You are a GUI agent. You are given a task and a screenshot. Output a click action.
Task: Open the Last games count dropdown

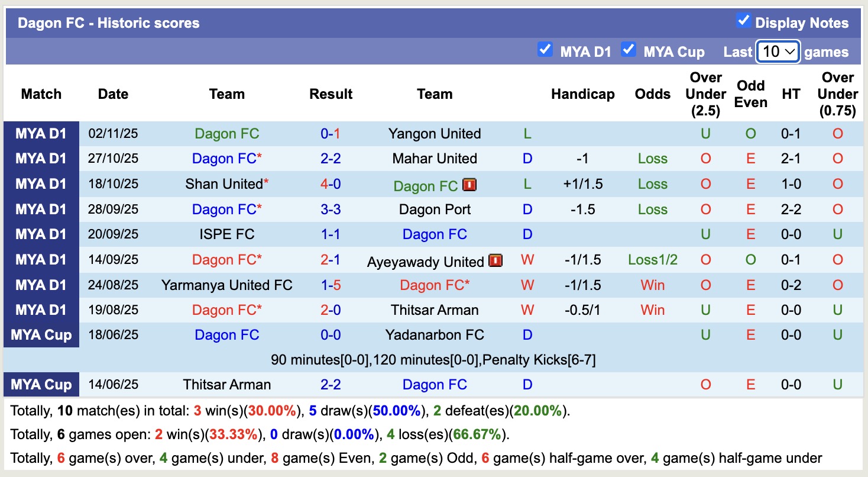[x=778, y=52]
